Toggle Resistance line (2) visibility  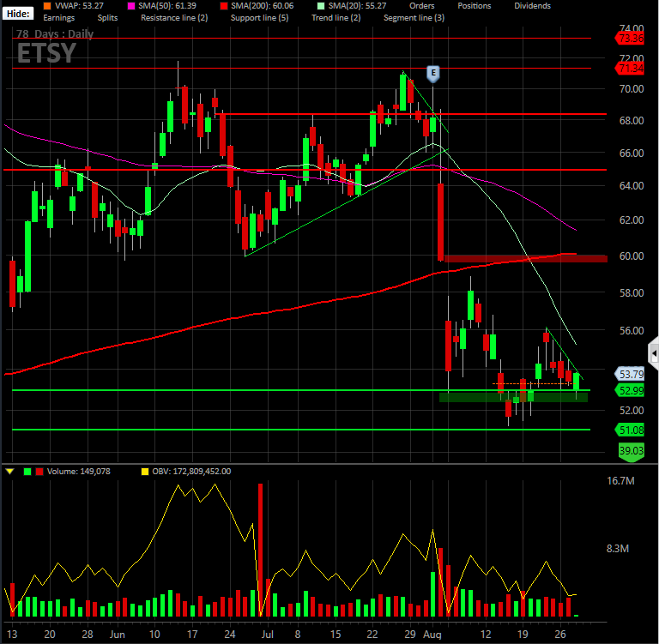click(x=174, y=18)
